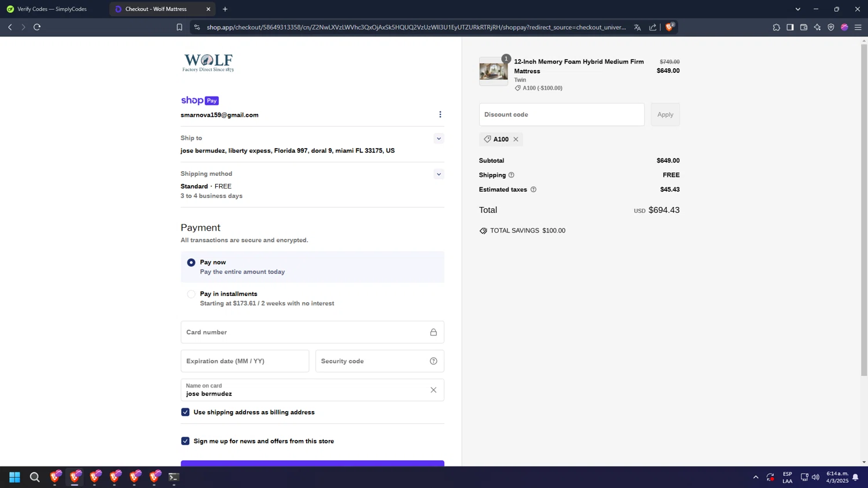Click the card number lock icon
The height and width of the screenshot is (488, 868).
point(433,332)
